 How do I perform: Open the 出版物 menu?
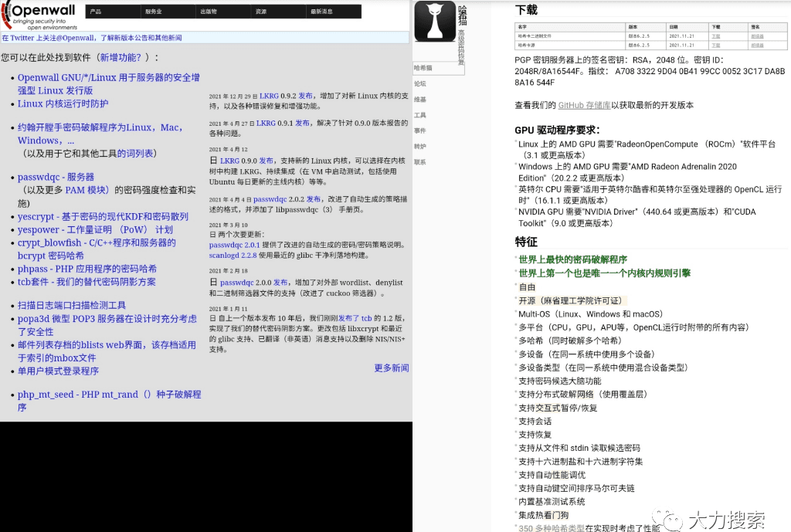pyautogui.click(x=209, y=12)
